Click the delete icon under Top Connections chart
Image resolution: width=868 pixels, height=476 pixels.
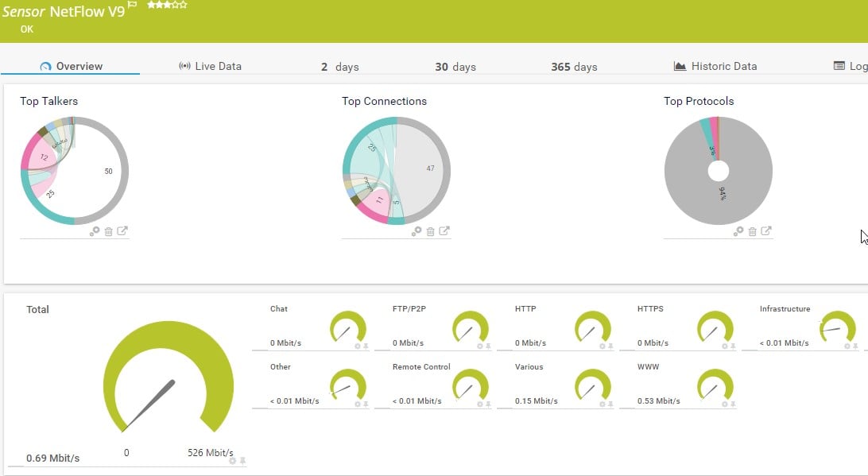click(x=430, y=230)
